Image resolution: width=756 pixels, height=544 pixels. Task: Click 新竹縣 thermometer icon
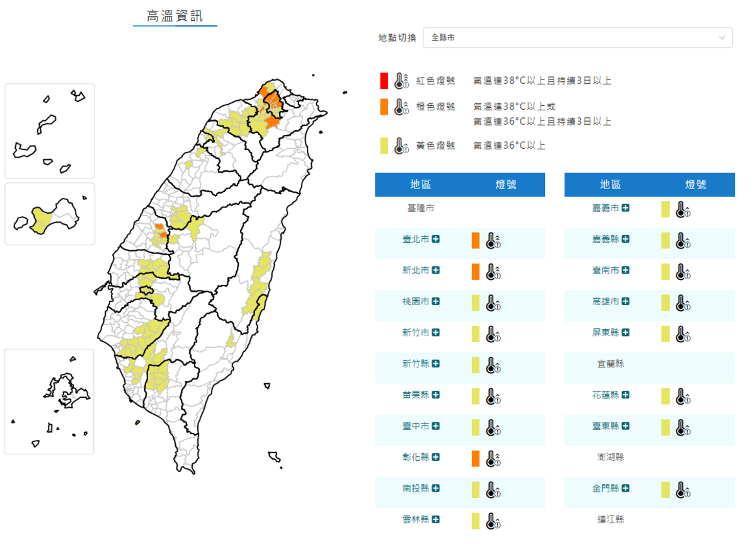493,366
